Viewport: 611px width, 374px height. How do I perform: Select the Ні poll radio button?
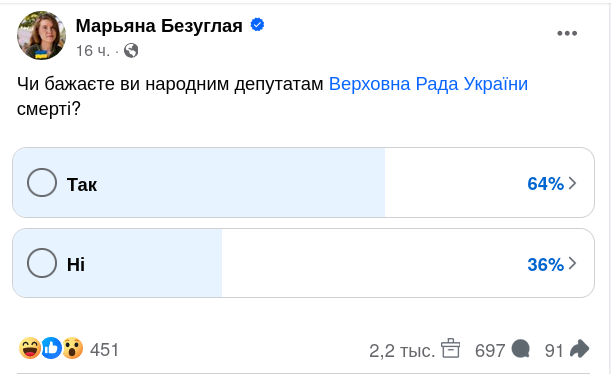(42, 263)
